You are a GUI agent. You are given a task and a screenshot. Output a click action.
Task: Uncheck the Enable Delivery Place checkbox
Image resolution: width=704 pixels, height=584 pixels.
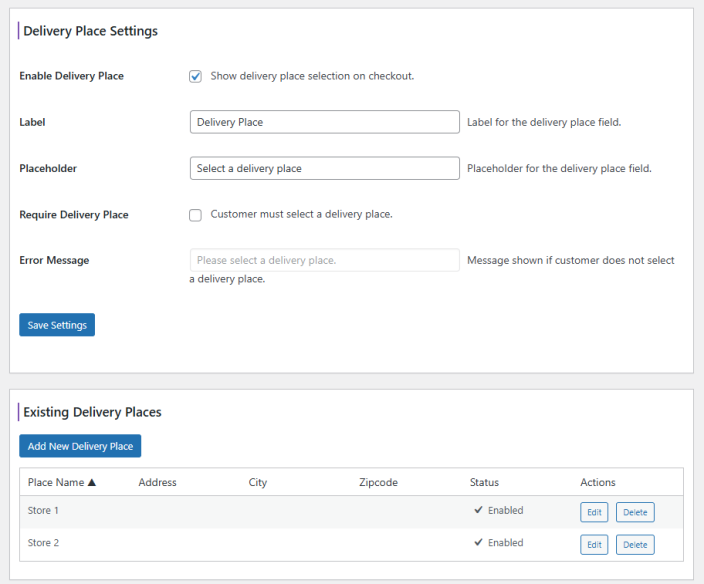(196, 76)
